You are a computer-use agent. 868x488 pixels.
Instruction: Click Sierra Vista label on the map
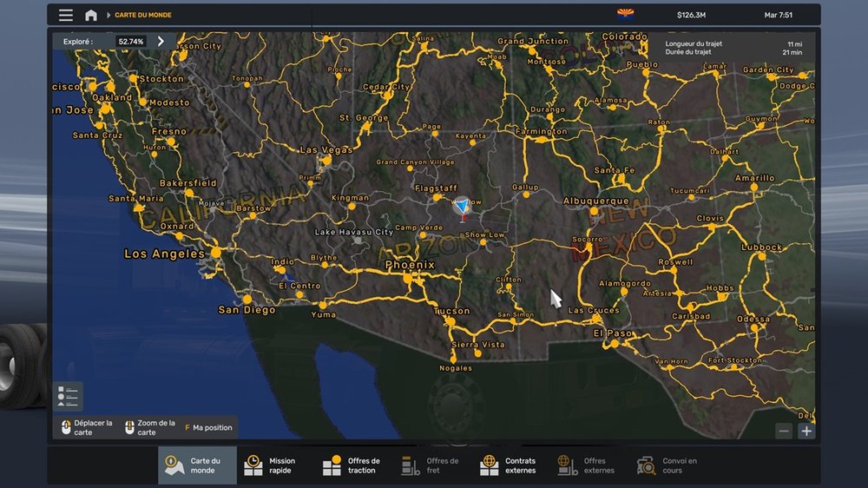pyautogui.click(x=478, y=345)
